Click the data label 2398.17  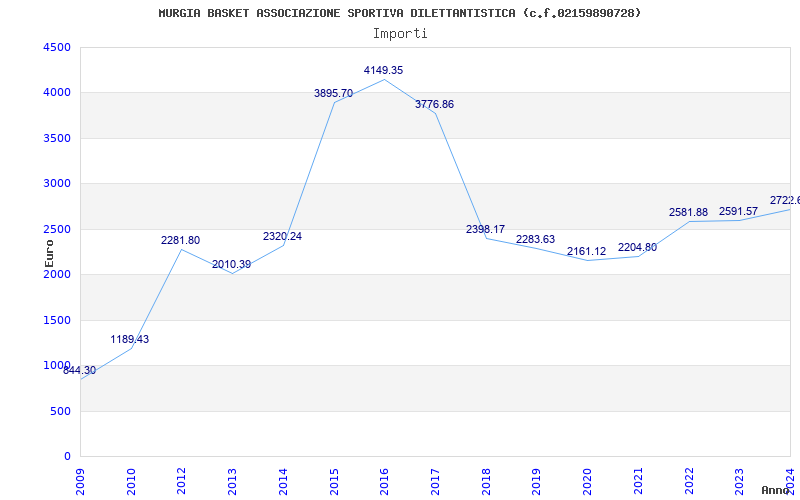pyautogui.click(x=485, y=230)
